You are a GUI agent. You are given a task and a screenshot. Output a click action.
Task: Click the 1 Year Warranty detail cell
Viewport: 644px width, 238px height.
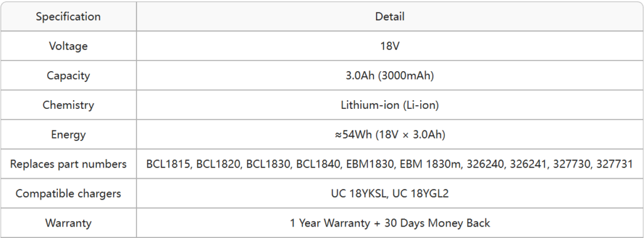click(x=390, y=223)
